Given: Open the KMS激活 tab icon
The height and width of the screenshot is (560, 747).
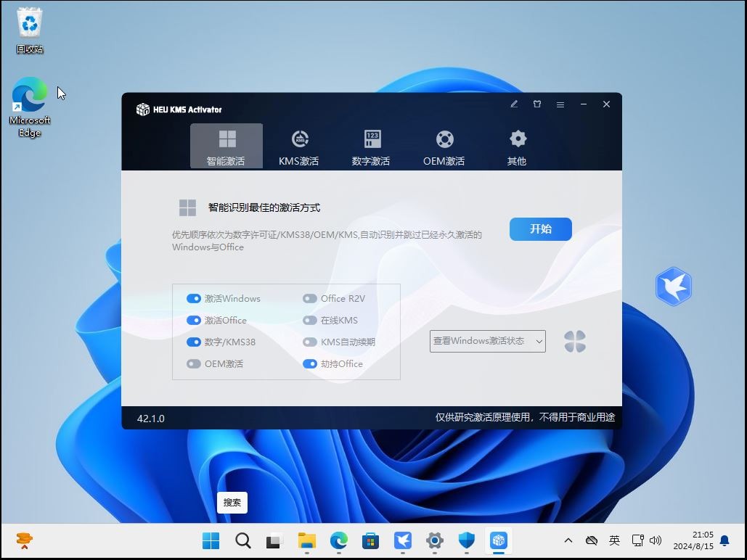Looking at the screenshot, I should tap(298, 139).
